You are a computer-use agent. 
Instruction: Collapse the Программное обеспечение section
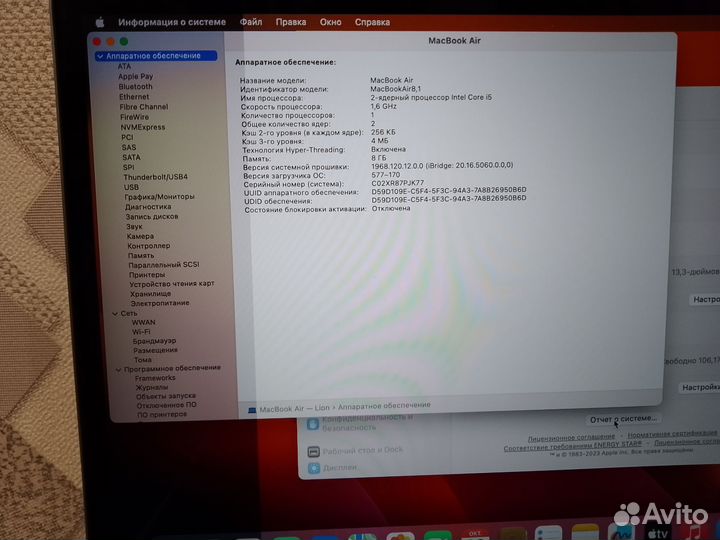click(x=118, y=369)
